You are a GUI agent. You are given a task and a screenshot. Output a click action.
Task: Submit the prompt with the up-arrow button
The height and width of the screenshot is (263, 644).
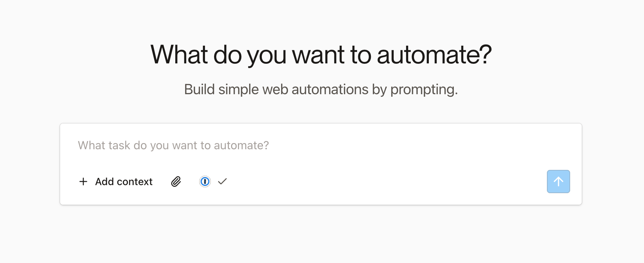[558, 181]
